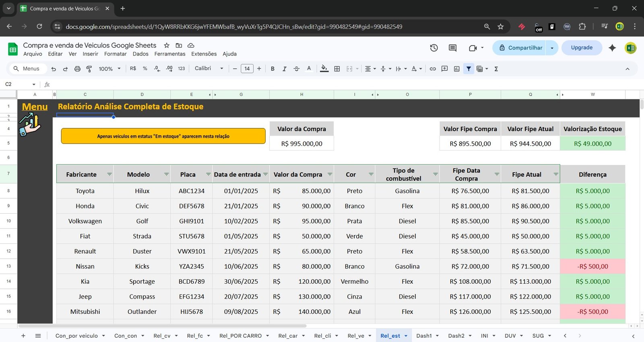Open the Inserir menu
Viewport: 644px width, 342px height.
click(91, 54)
